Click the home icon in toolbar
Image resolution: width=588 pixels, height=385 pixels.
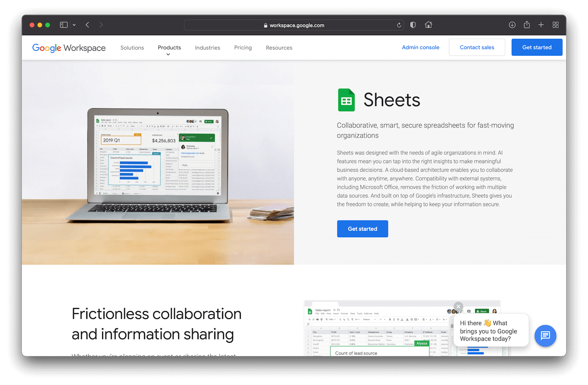428,25
